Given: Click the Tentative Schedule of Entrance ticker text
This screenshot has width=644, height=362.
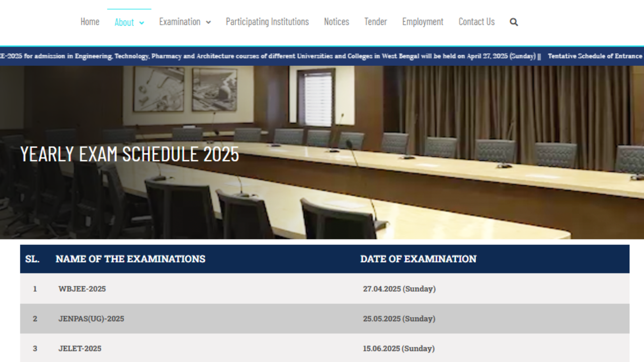Looking at the screenshot, I should point(596,56).
